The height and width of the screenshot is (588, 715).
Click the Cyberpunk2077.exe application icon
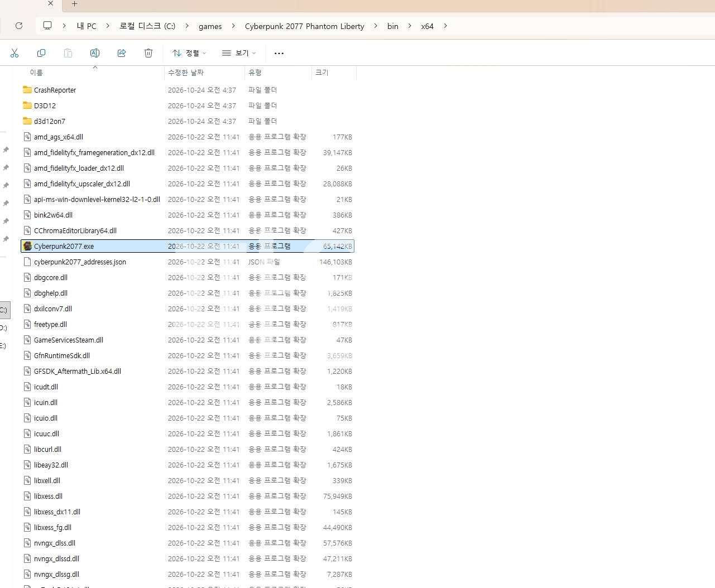point(27,246)
